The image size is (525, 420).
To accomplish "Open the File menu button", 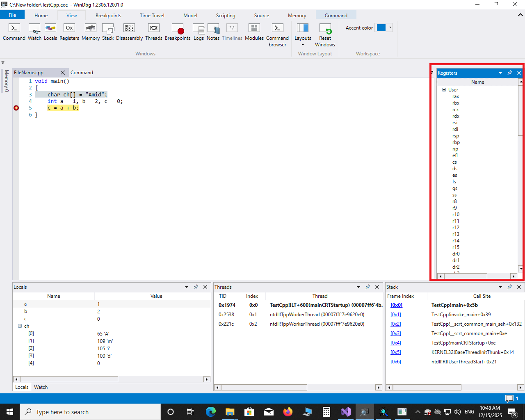I will 12,15.
